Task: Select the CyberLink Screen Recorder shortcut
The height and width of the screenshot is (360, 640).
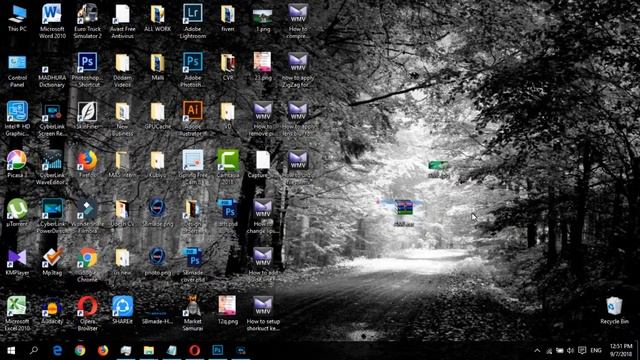Action: pos(52,119)
